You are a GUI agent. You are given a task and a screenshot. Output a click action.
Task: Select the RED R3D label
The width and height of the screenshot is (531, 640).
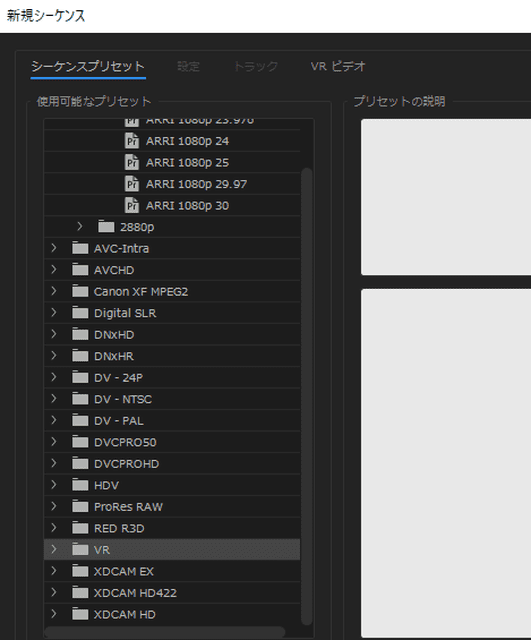coord(119,529)
